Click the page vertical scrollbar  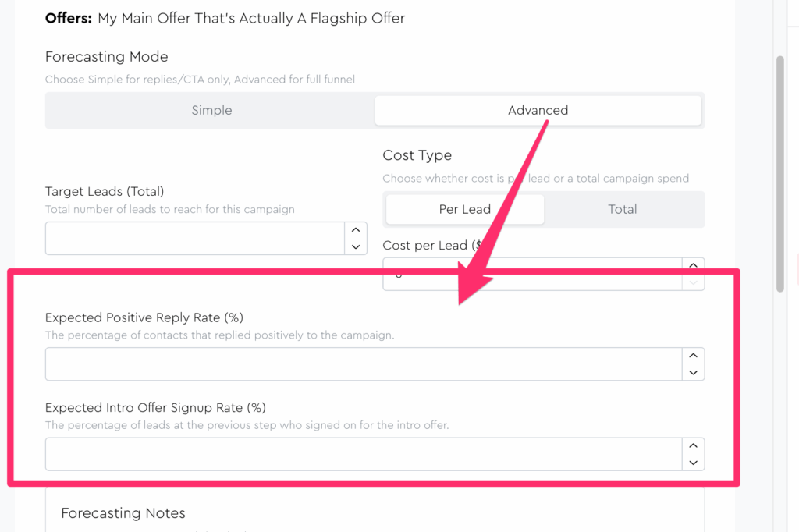pos(779,172)
